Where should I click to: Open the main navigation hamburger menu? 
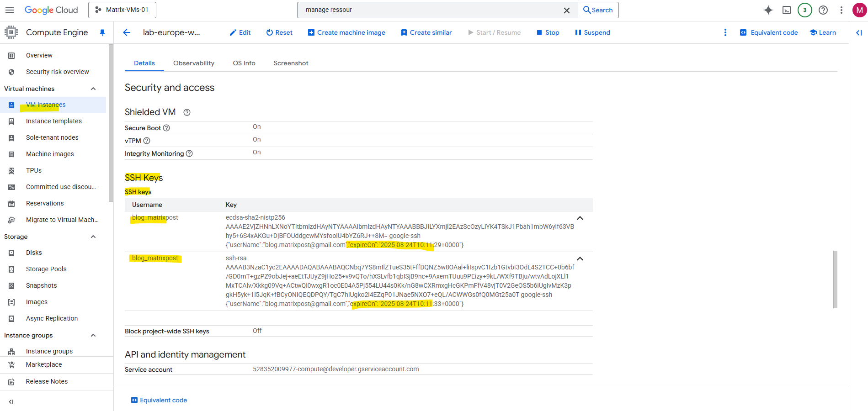tap(10, 10)
